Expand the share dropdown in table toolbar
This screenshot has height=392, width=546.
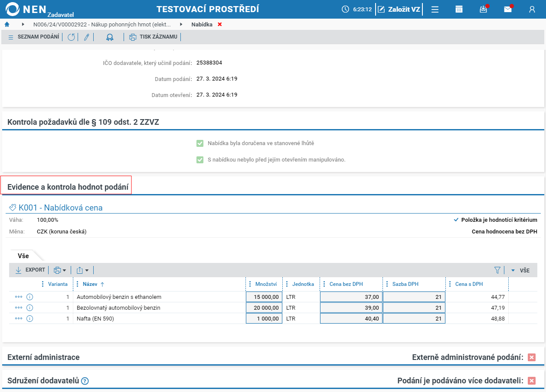82,270
